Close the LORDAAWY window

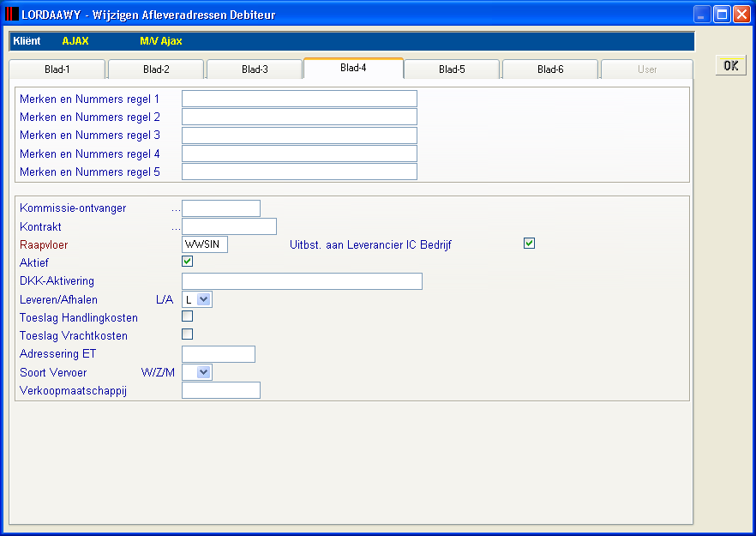[741, 15]
